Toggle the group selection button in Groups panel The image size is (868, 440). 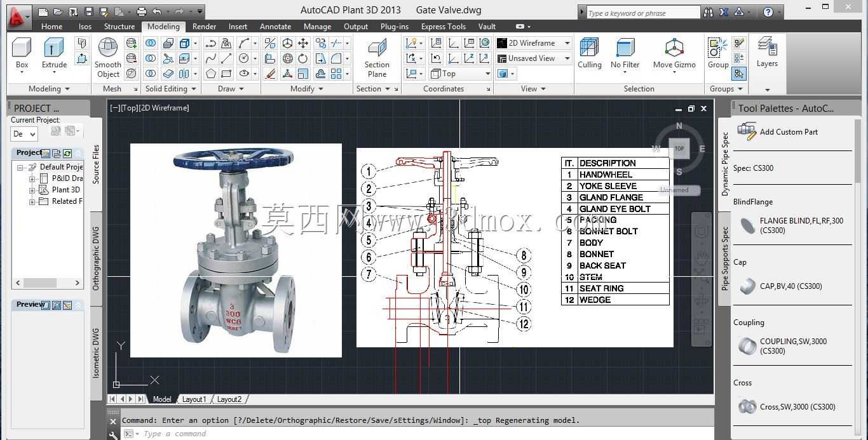[738, 74]
